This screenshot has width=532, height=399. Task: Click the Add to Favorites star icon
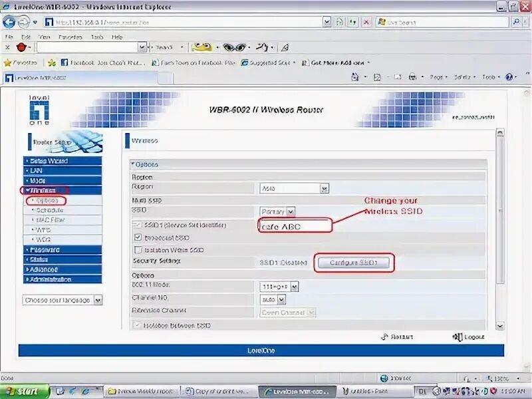pos(52,63)
